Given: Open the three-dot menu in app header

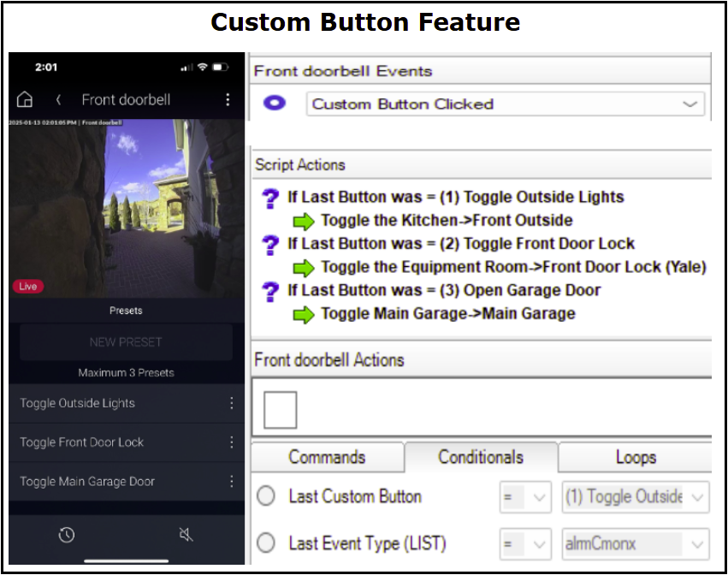Looking at the screenshot, I should click(228, 99).
